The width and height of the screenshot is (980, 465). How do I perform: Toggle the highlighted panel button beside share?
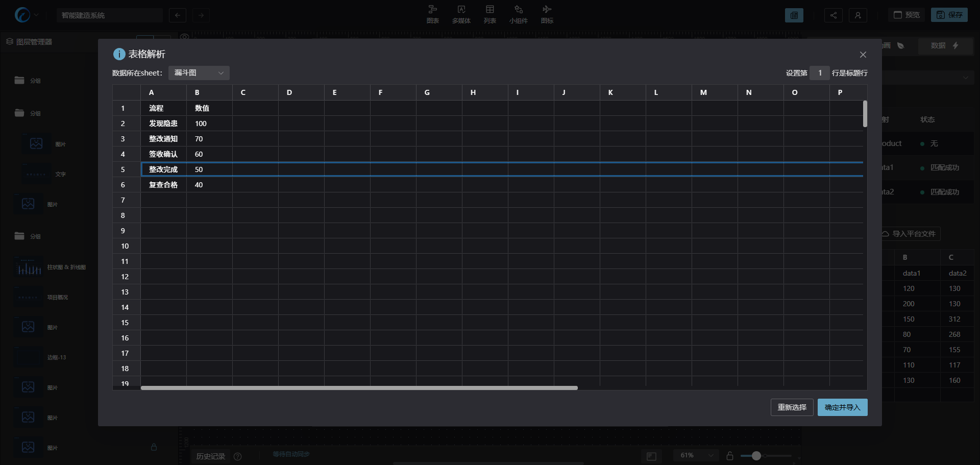[x=794, y=15]
